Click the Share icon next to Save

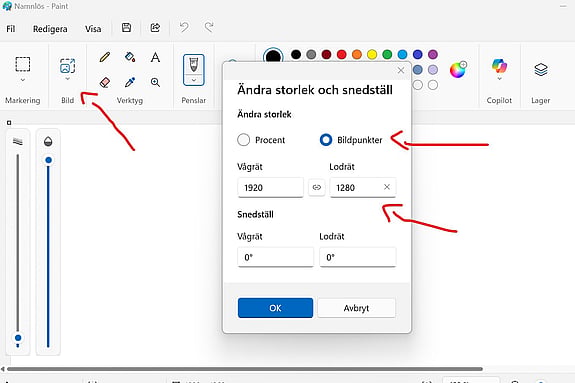(x=155, y=28)
